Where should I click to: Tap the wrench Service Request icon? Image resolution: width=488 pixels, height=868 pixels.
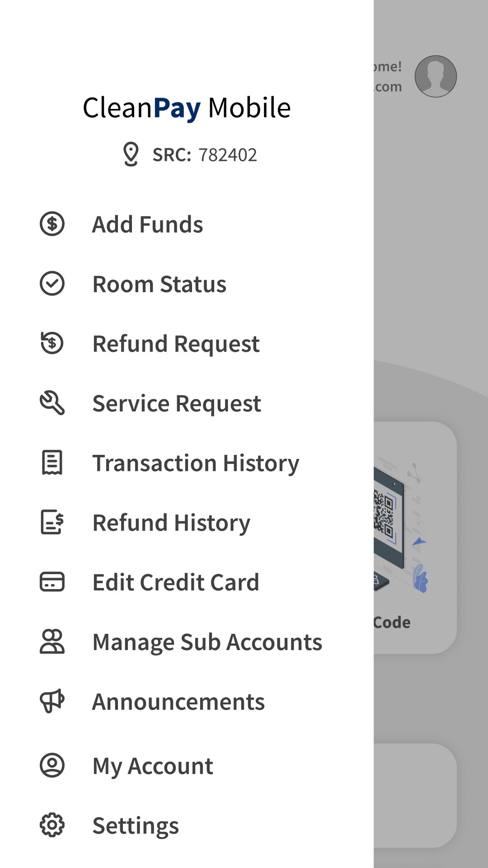[52, 403]
